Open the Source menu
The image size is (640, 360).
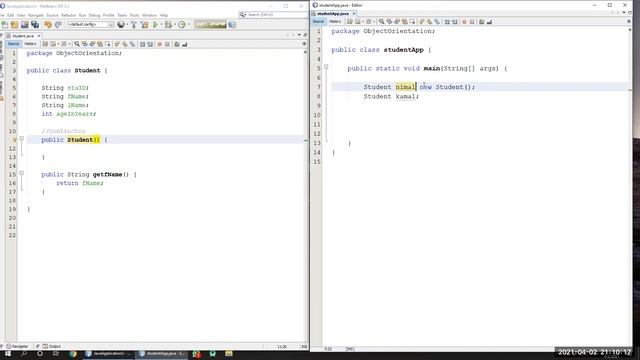[x=52, y=15]
